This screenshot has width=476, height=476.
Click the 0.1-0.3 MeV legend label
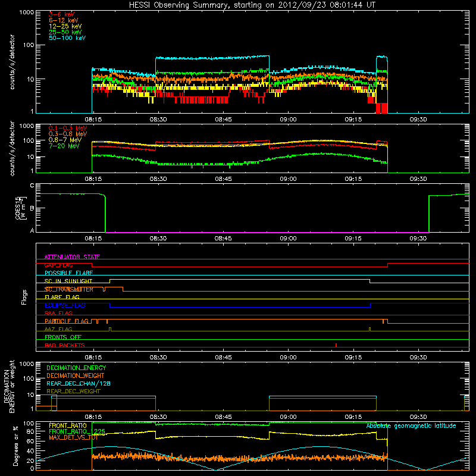[68, 128]
